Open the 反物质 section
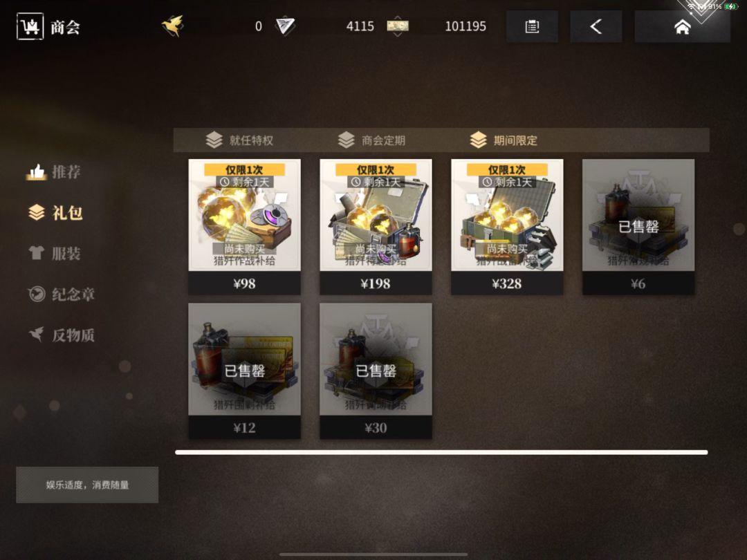Screen dimensions: 747x560 (61, 335)
